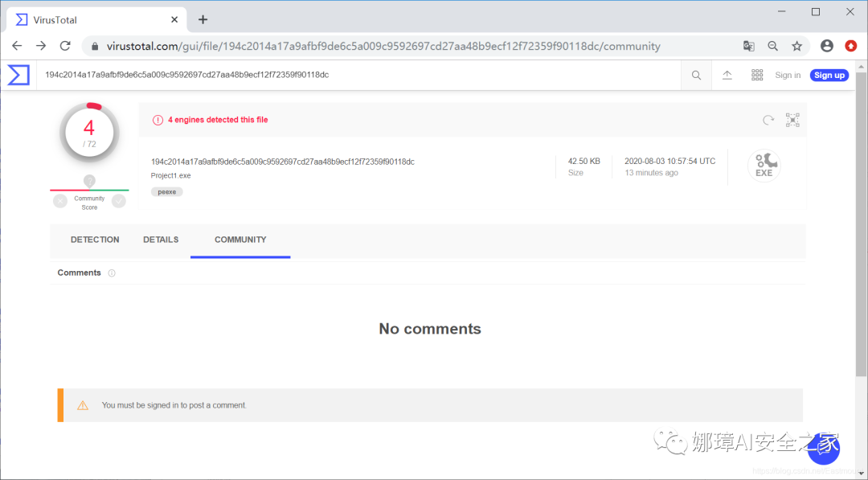Click the browser forward arrow
This screenshot has width=868, height=480.
tap(41, 46)
